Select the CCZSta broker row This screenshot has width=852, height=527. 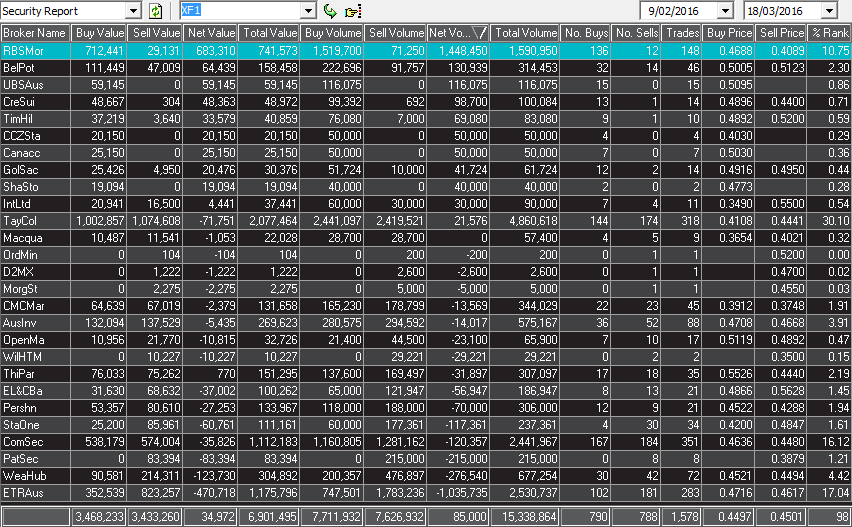tap(426, 136)
